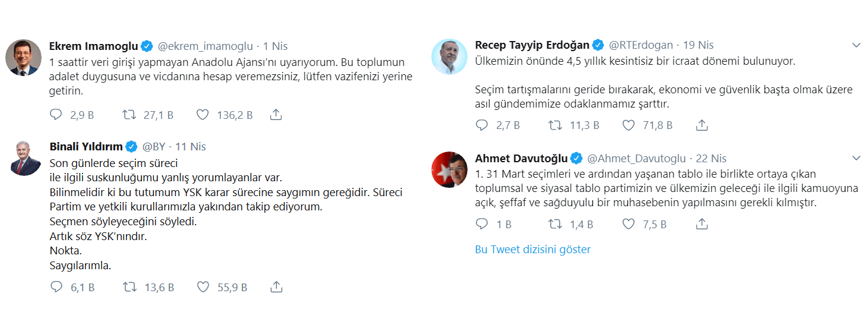Viewport: 868px width, 312px height.
Task: Retweet Binali Yıldırım's YSK tweet
Action: [128, 287]
